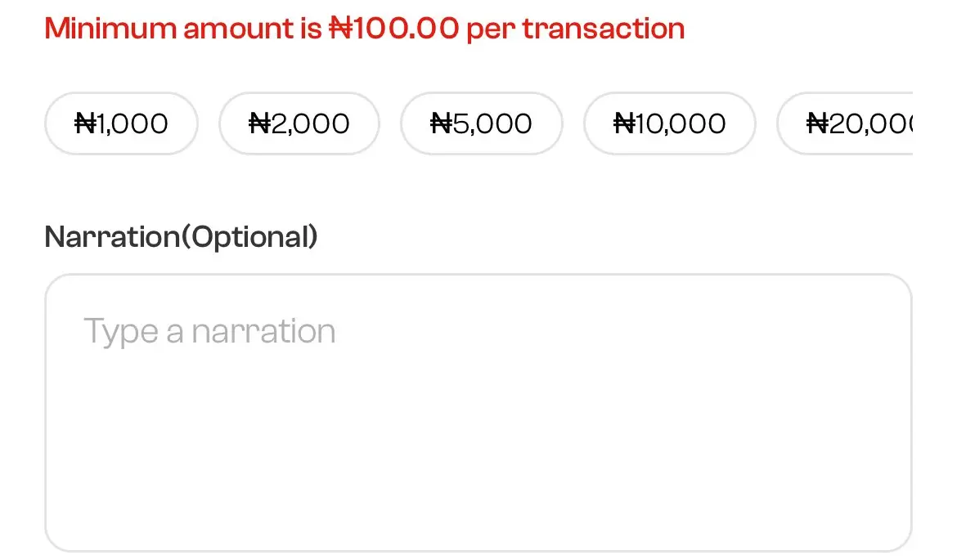Click the red minimum amount error message
This screenshot has height=560, width=957.
(x=364, y=29)
